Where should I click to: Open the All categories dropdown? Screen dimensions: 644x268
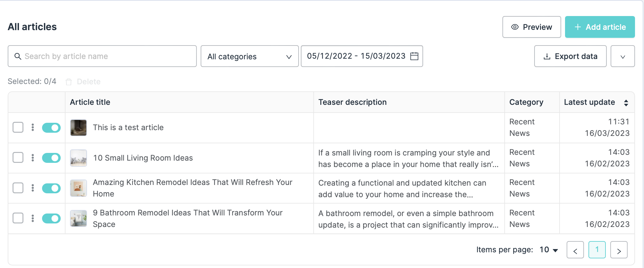249,56
